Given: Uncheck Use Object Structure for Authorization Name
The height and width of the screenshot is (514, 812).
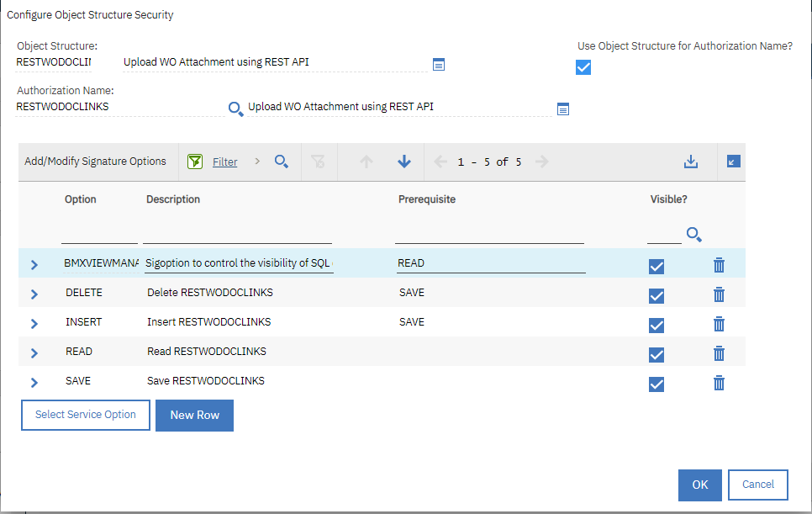Looking at the screenshot, I should (x=583, y=67).
